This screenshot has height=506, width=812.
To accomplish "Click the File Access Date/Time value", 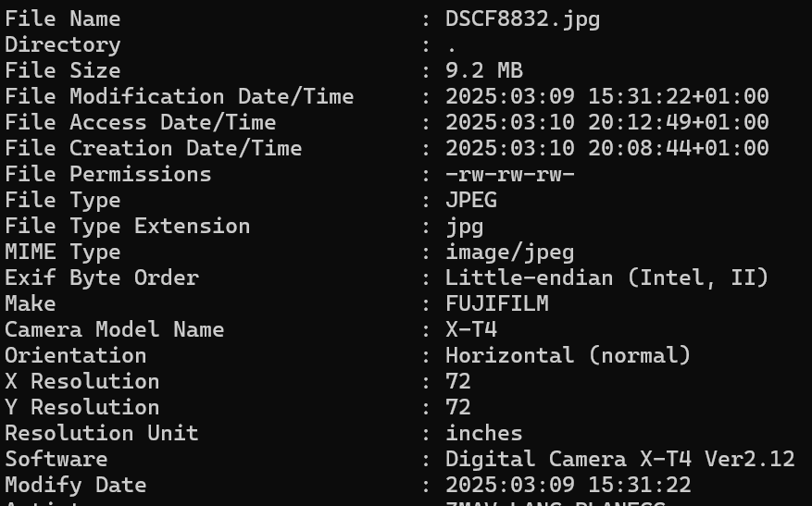I will coord(606,122).
